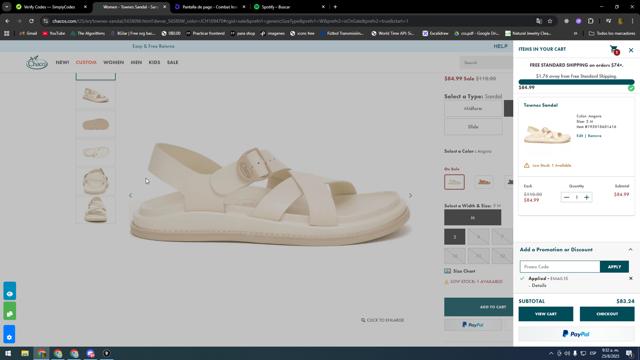Viewport: 640px width, 360px height.
Task: Select the Angora color swatch
Action: 454,182
